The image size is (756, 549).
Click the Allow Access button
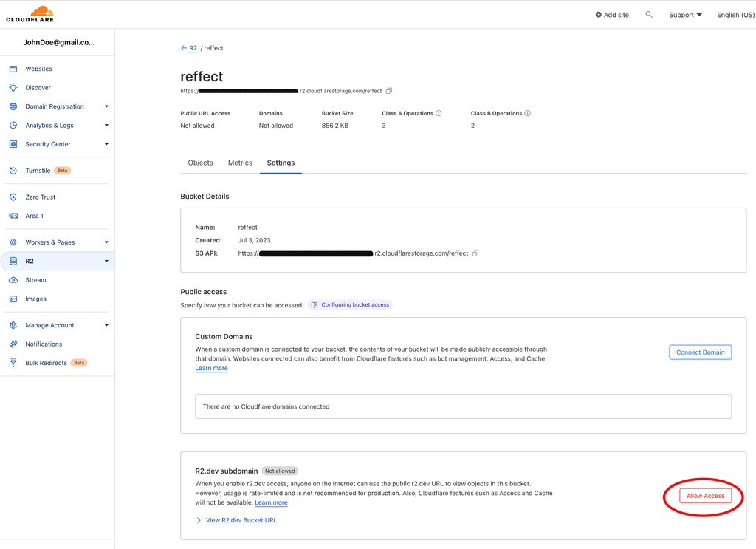click(x=705, y=496)
